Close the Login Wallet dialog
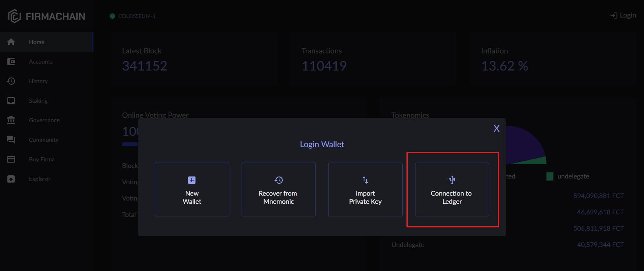The image size is (644, 271). (496, 128)
